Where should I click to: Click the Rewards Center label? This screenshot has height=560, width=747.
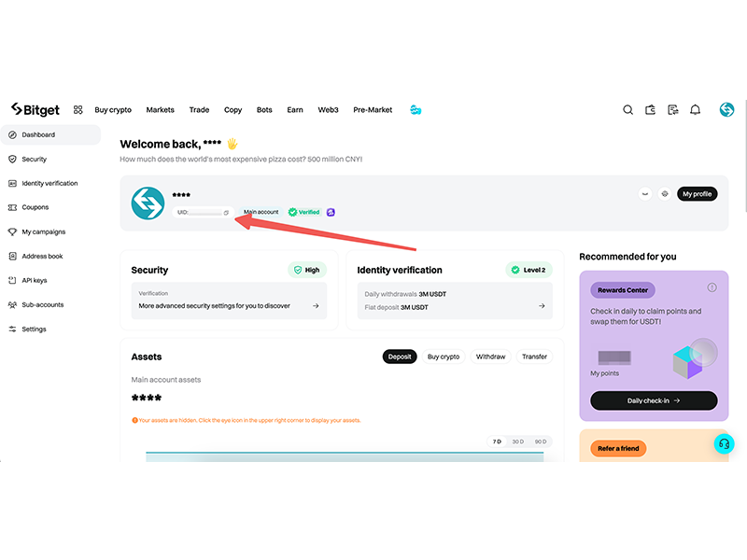pyautogui.click(x=623, y=290)
